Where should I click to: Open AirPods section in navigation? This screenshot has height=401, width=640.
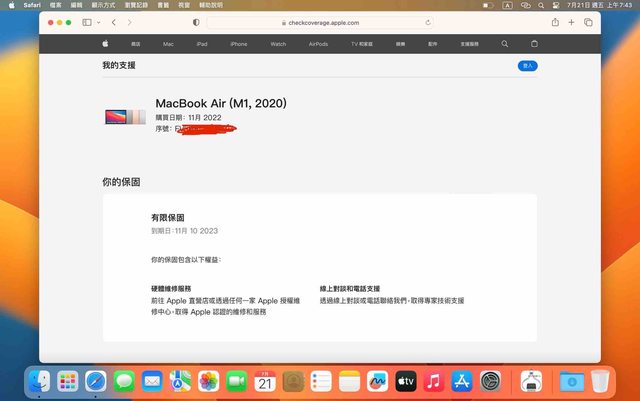click(x=319, y=44)
